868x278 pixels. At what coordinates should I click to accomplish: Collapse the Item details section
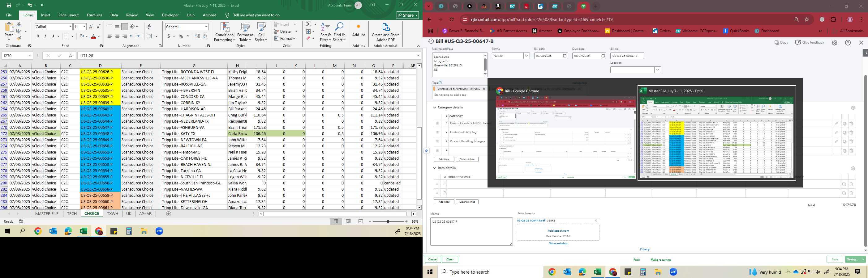click(x=435, y=168)
